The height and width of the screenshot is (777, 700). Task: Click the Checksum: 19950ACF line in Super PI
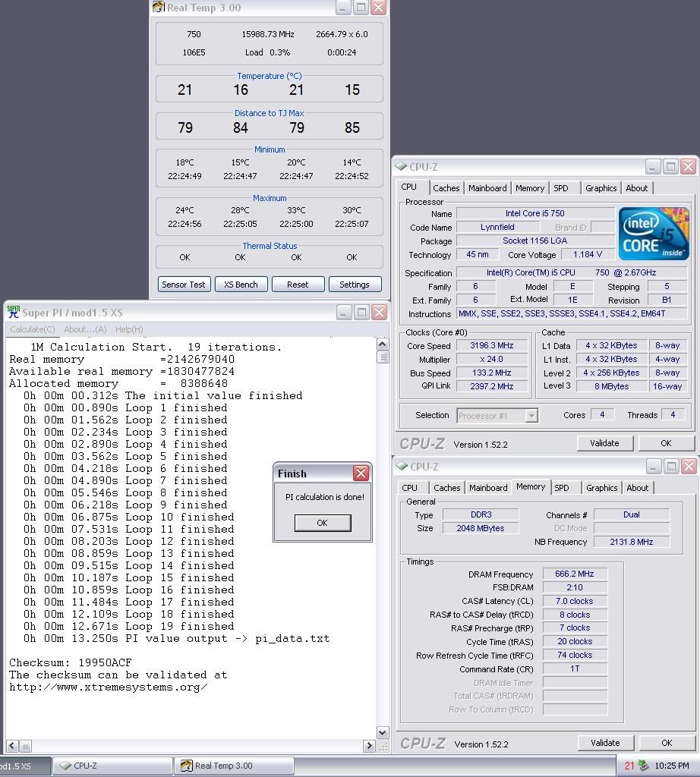point(71,662)
